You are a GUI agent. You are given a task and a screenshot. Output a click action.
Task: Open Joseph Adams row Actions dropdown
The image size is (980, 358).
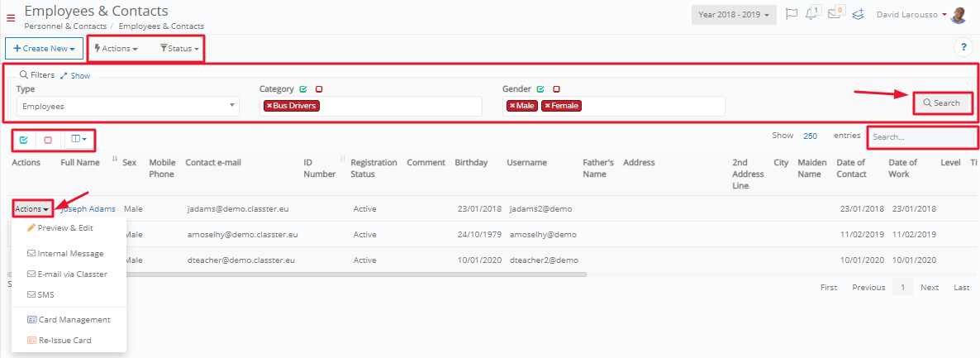pos(32,209)
